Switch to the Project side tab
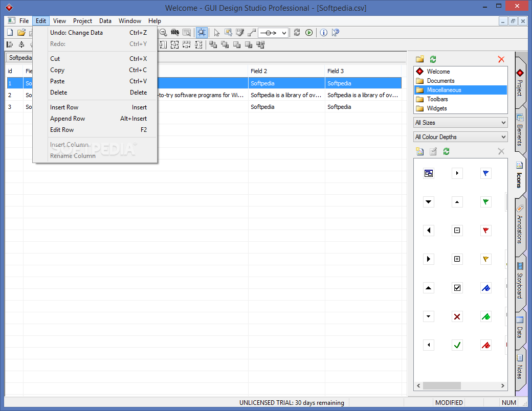 (x=520, y=83)
